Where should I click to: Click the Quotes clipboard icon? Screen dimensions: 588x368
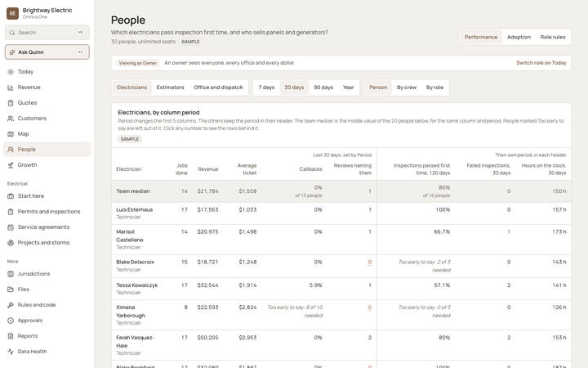[11, 103]
